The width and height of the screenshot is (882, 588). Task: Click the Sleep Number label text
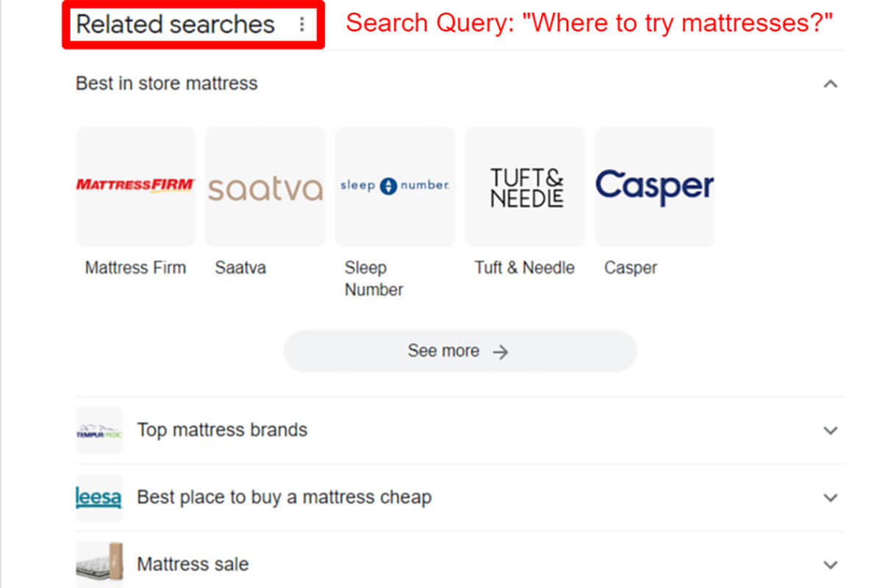tap(373, 278)
